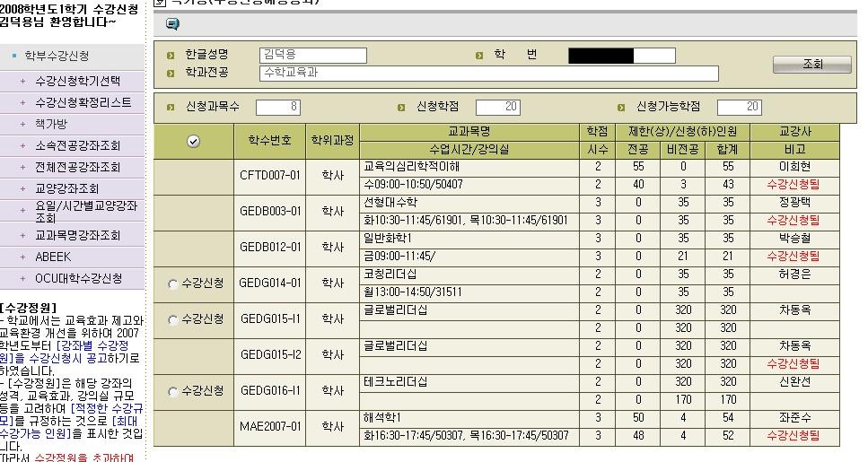The width and height of the screenshot is (868, 462).
Task: Click course name 코칭리더십
Action: (390, 274)
